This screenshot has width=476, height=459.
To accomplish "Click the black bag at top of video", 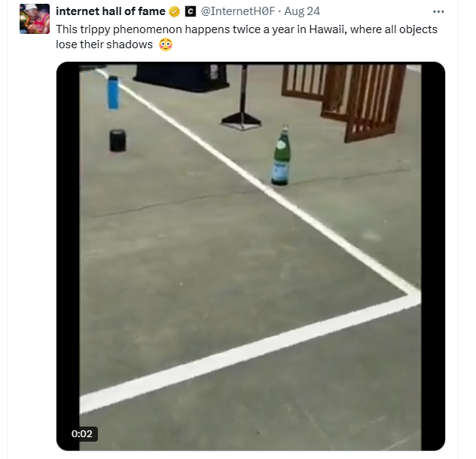I will point(182,78).
